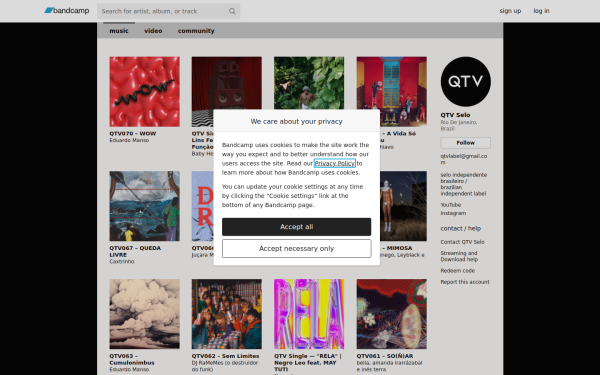Click the Caxtrinho artist name
The image size is (600, 375).
[122, 262]
